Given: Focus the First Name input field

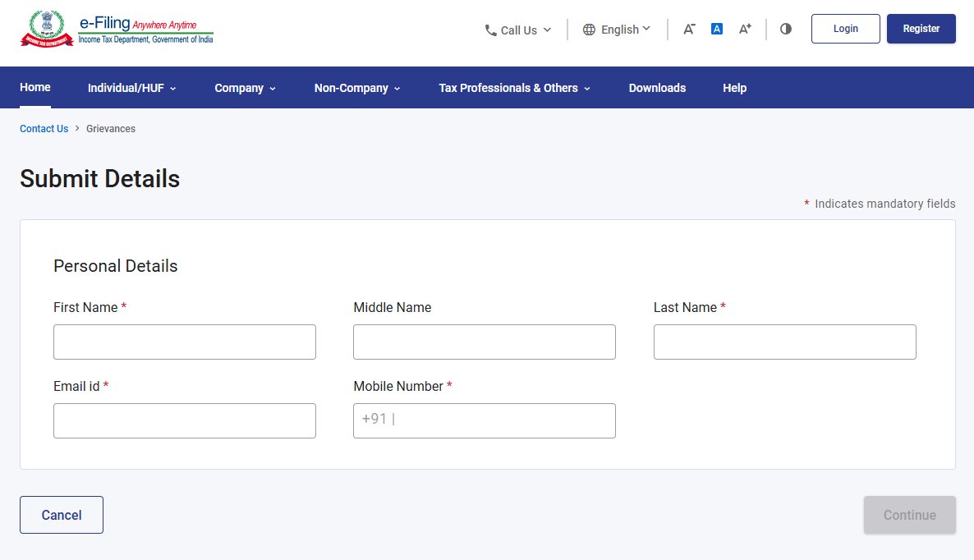Looking at the screenshot, I should (185, 342).
